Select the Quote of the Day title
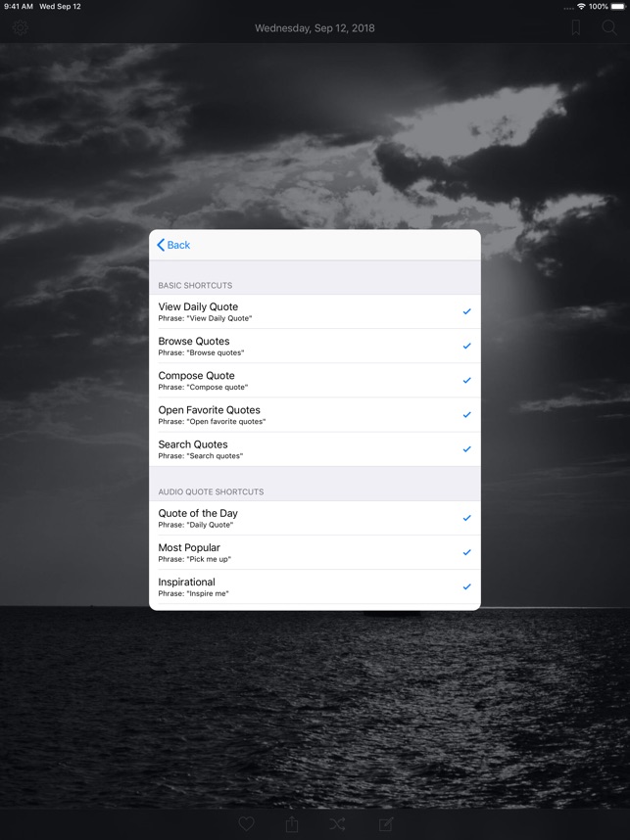 [198, 513]
